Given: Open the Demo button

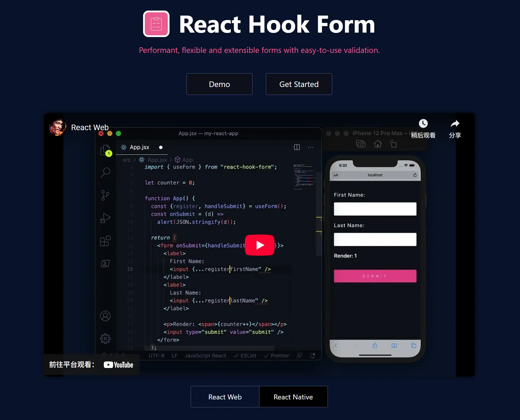Looking at the screenshot, I should point(219,84).
